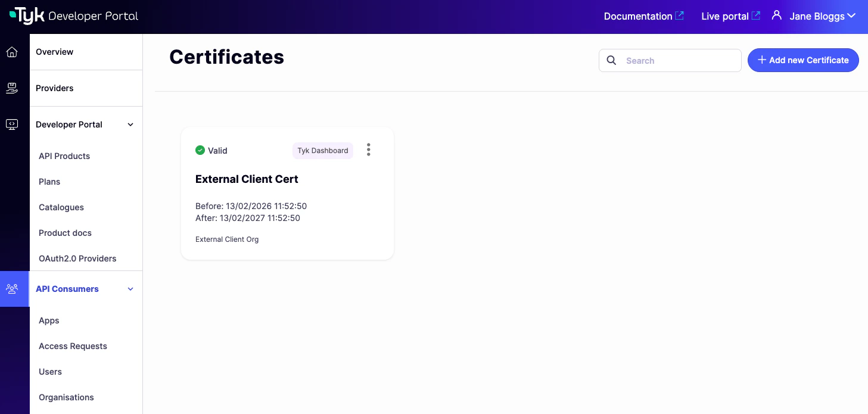Click the Providers hand icon in the sidebar rail

tap(13, 88)
